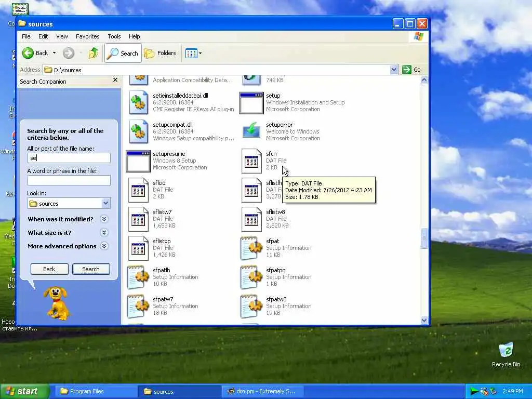The width and height of the screenshot is (532, 399).
Task: Click the setup file name text
Action: click(273, 96)
